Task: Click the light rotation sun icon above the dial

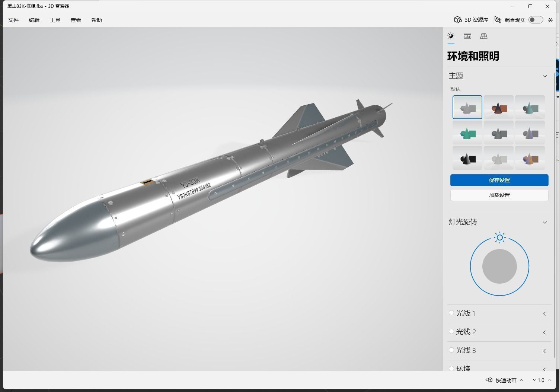Action: coord(499,238)
